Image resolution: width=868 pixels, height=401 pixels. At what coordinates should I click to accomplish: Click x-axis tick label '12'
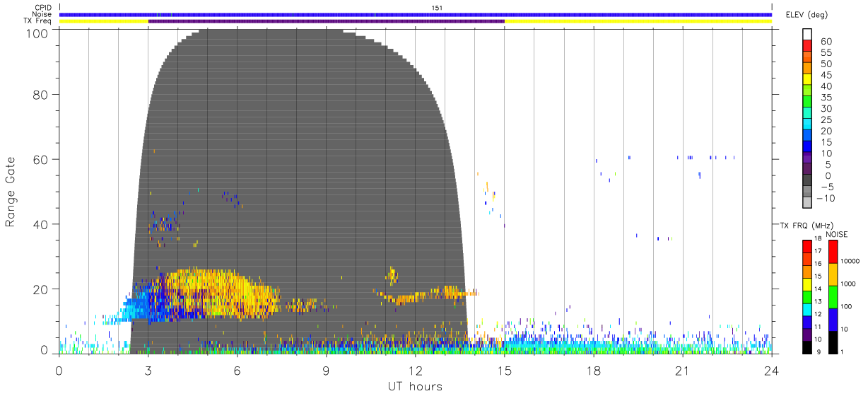(416, 371)
